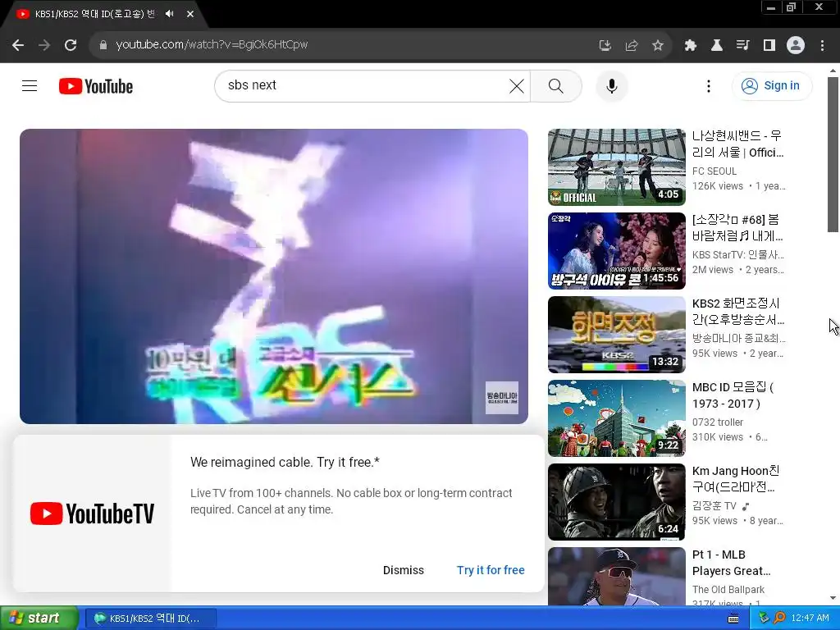840x630 pixels.
Task: Open the Chrome profile avatar
Action: click(796, 45)
